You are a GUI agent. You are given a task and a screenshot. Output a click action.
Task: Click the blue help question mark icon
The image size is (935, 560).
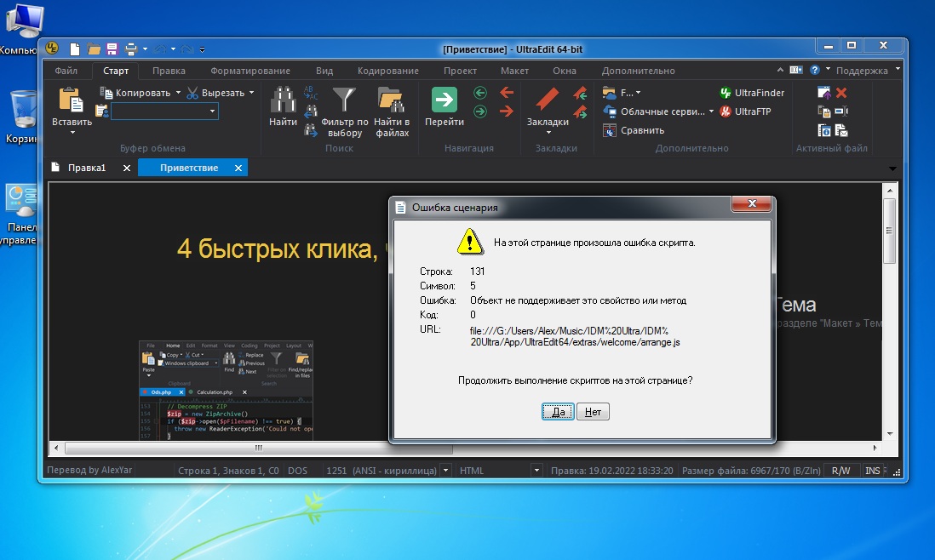815,71
